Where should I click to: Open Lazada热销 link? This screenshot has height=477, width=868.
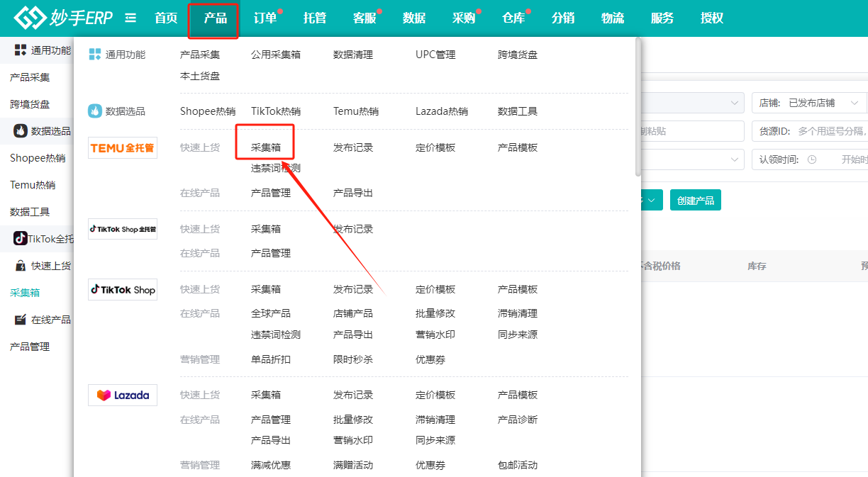[x=442, y=111]
